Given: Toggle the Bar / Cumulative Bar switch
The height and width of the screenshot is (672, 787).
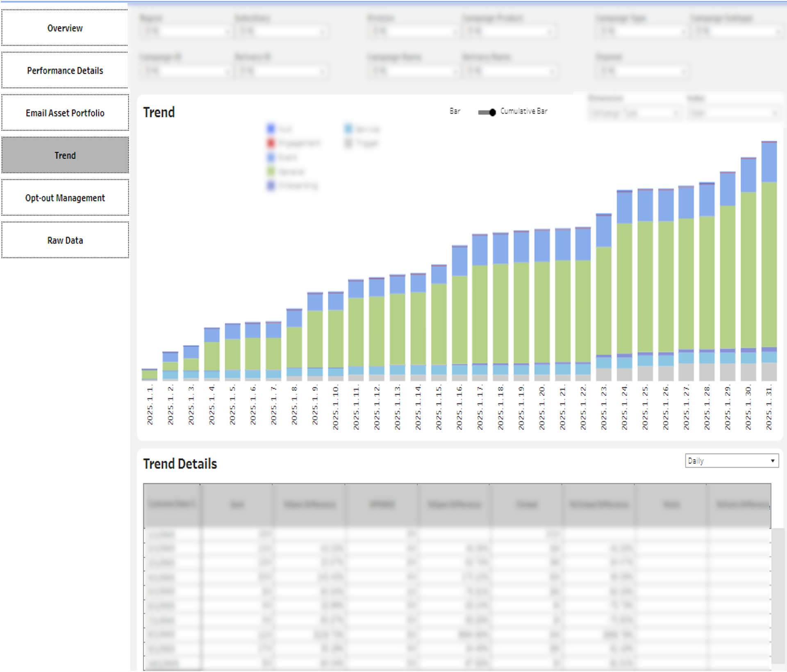Looking at the screenshot, I should pos(487,112).
